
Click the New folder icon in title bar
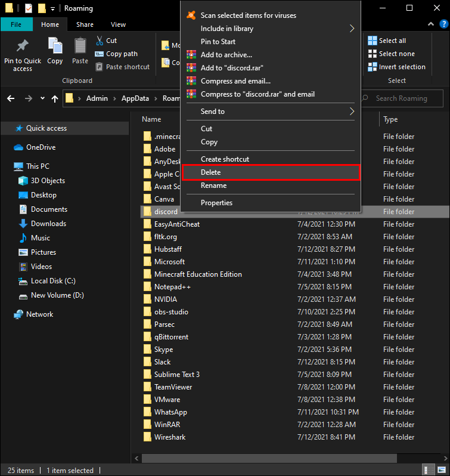pos(42,8)
